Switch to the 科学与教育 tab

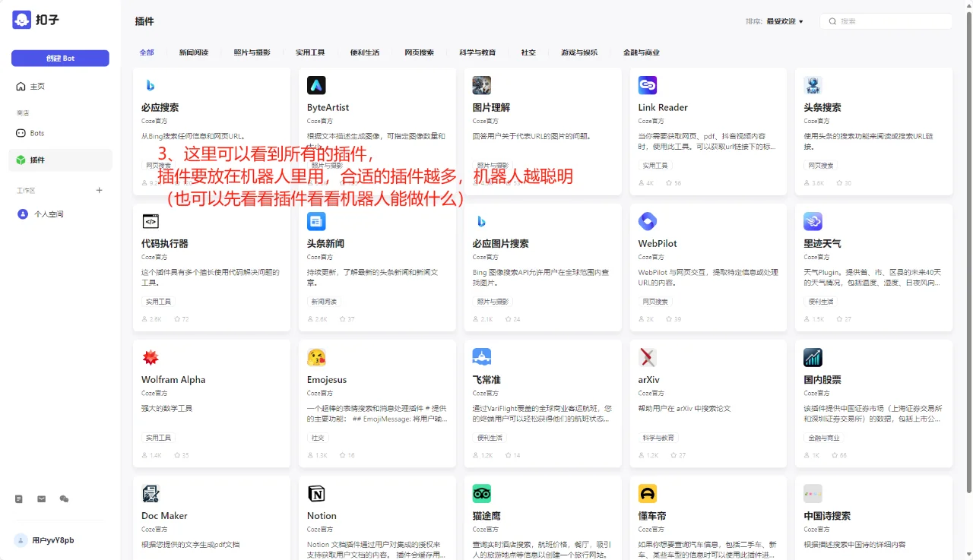point(477,52)
